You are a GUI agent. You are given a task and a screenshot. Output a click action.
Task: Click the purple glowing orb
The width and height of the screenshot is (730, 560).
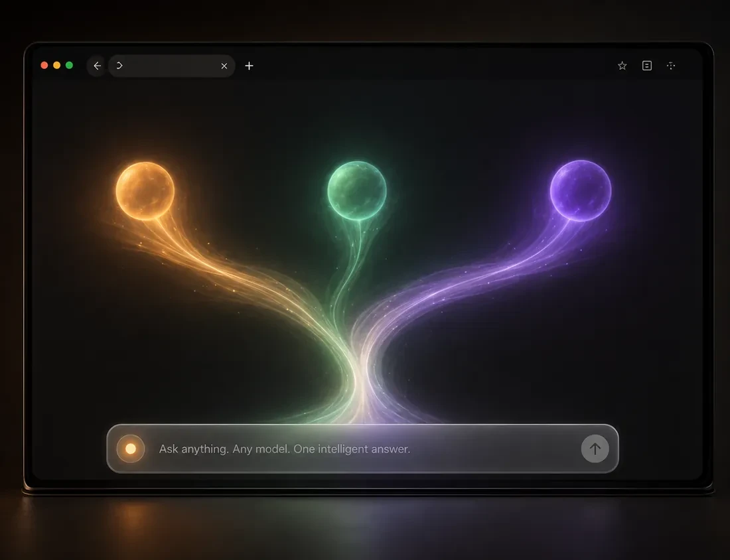[581, 190]
